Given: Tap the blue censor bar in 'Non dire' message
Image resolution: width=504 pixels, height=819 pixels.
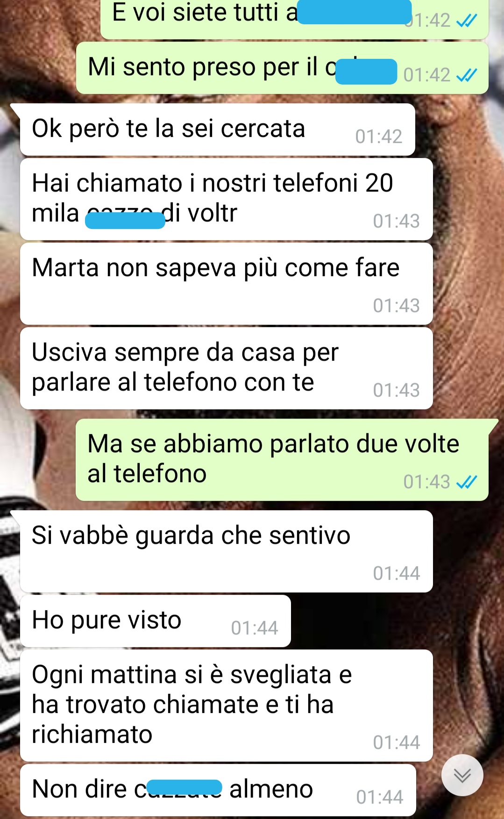Looking at the screenshot, I should pos(185,787).
